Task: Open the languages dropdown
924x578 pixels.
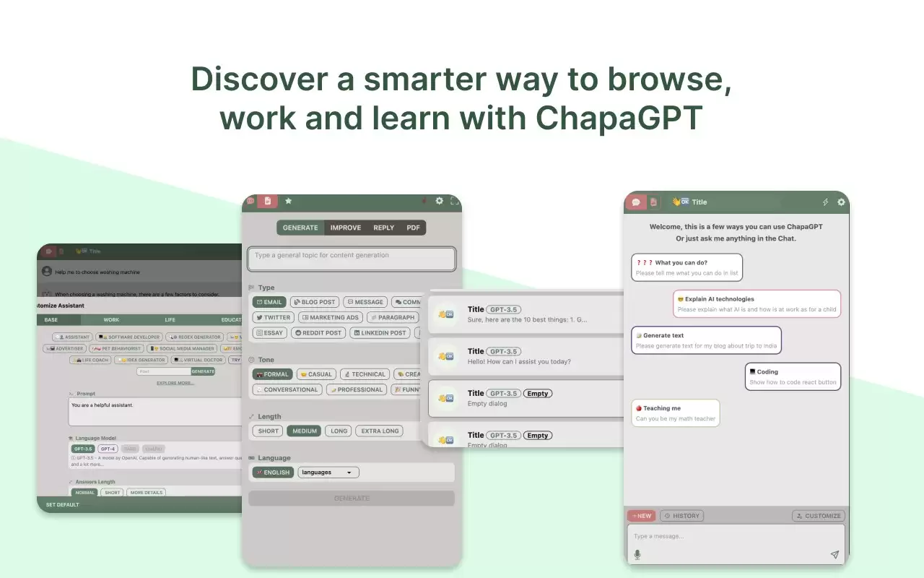Action: 328,473
